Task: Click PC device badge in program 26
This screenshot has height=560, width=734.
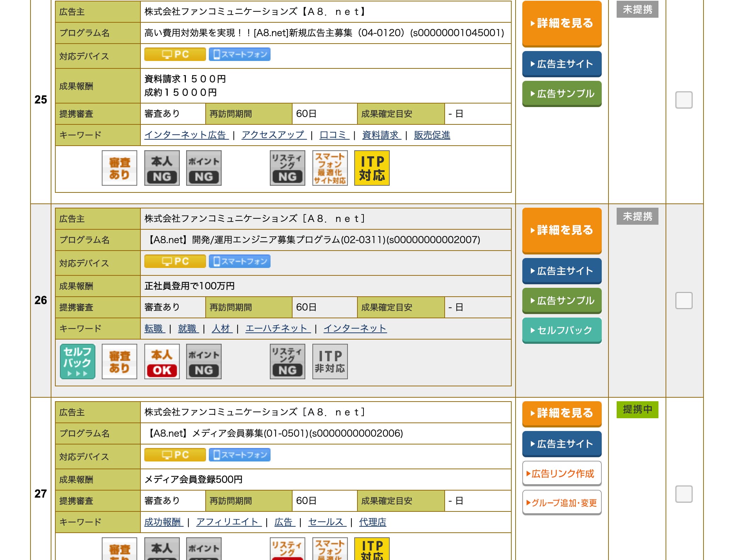Action: (x=175, y=261)
